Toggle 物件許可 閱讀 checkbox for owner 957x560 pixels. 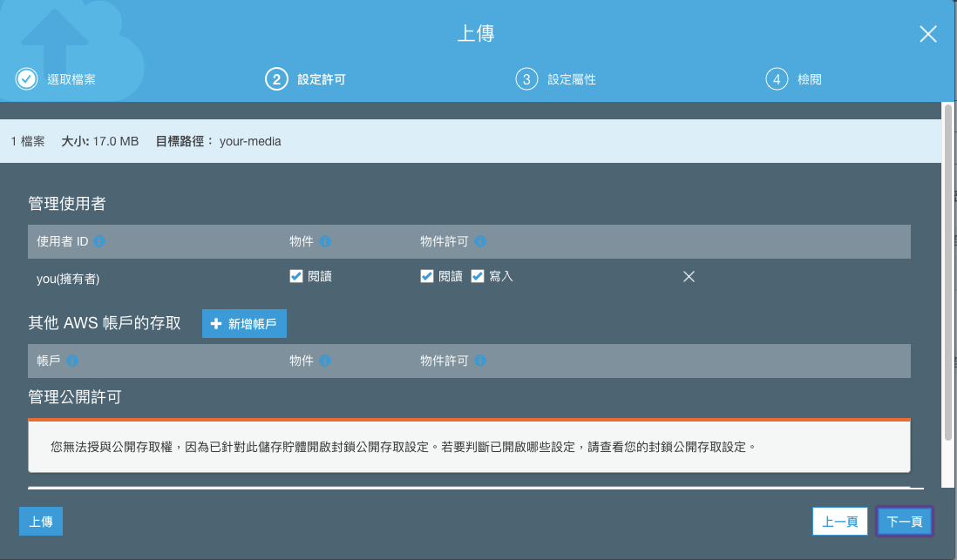(x=426, y=276)
